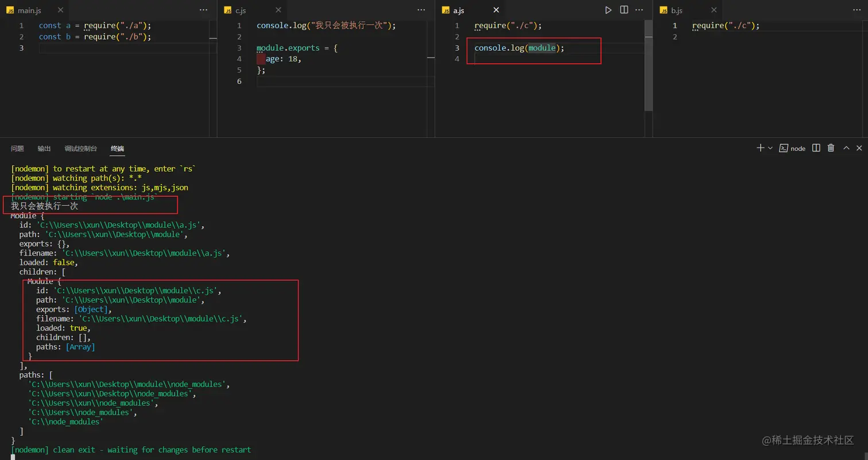
Task: Click console.log line in c.js
Action: click(x=326, y=25)
